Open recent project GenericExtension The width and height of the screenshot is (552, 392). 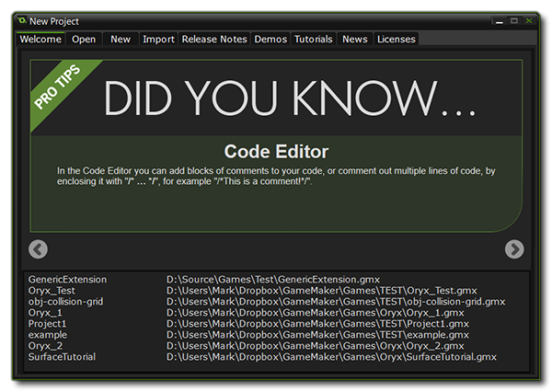coord(68,279)
